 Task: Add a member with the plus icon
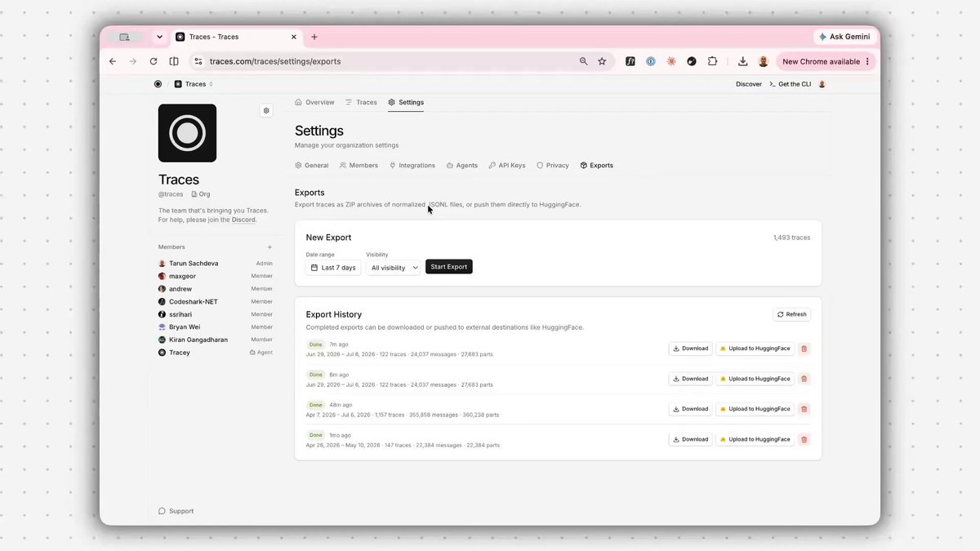tap(269, 247)
